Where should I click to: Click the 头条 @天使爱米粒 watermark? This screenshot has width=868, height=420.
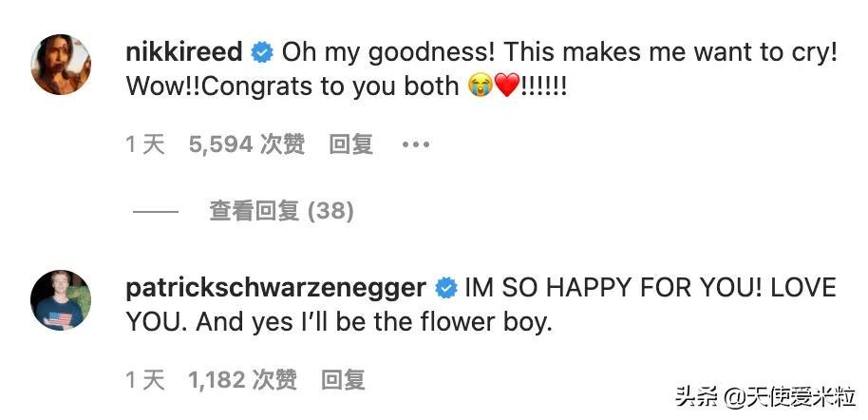coord(764,395)
